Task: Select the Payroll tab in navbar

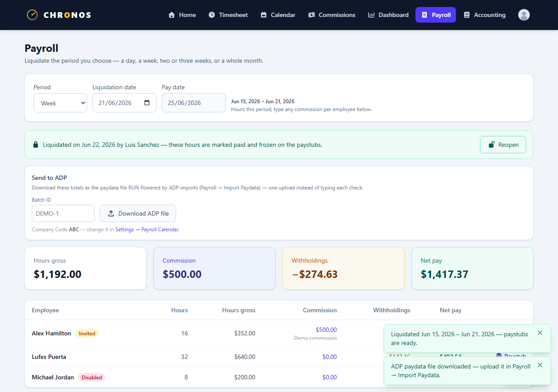Action: coord(436,15)
